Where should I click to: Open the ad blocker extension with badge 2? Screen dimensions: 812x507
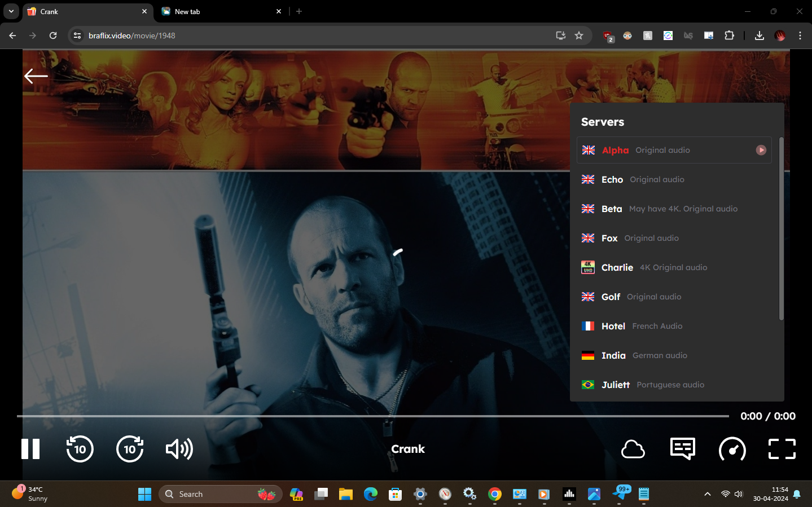[x=608, y=36]
